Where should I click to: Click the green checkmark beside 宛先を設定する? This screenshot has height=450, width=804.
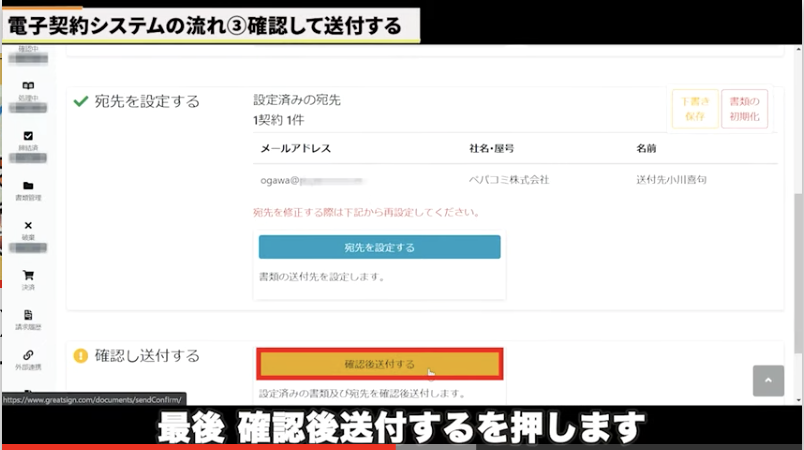[81, 101]
